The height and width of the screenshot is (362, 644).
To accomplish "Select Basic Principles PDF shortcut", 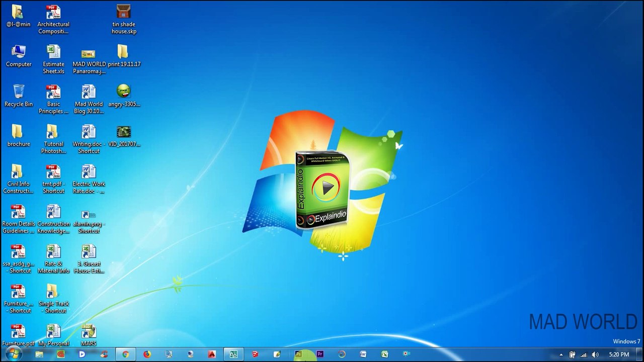I will point(53,99).
